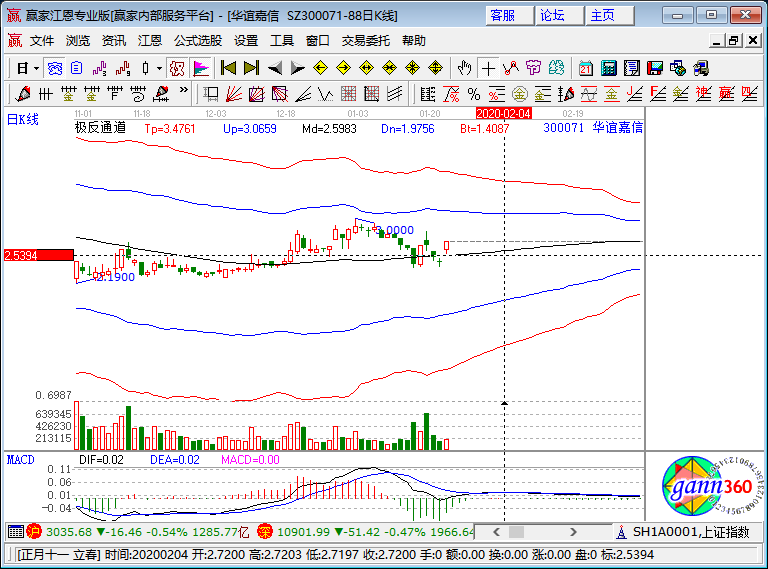Select the spiral with tick marks tool

[x=138, y=94]
